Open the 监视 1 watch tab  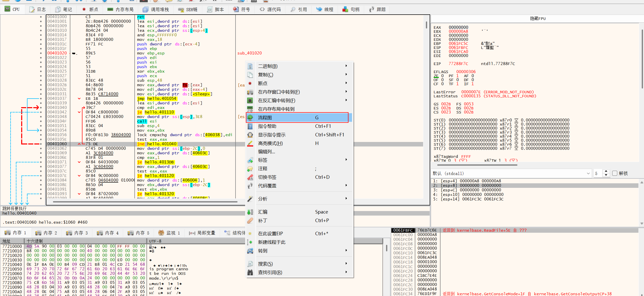point(169,233)
